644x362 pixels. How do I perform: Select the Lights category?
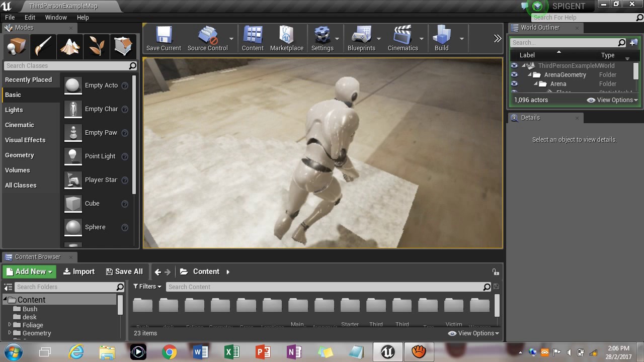coord(14,110)
